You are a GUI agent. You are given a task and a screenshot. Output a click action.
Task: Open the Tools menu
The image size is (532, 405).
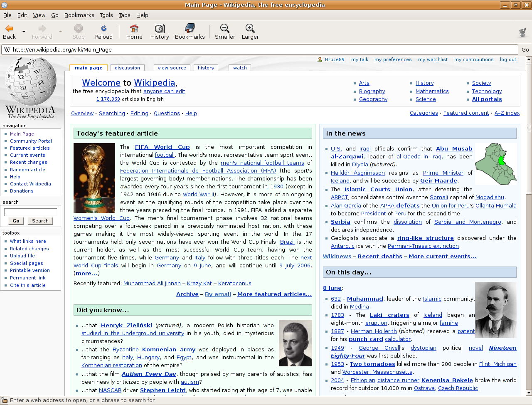(x=106, y=15)
